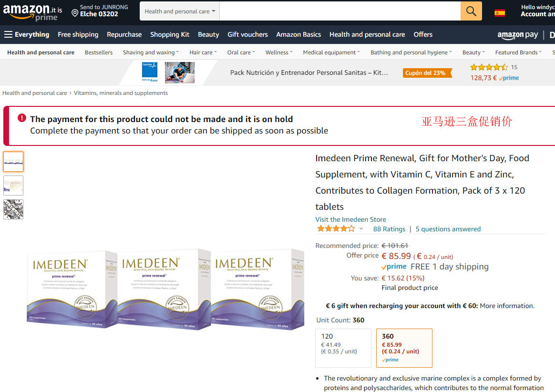Open the Gift vouchers menu item
The height and width of the screenshot is (392, 555).
pos(247,34)
